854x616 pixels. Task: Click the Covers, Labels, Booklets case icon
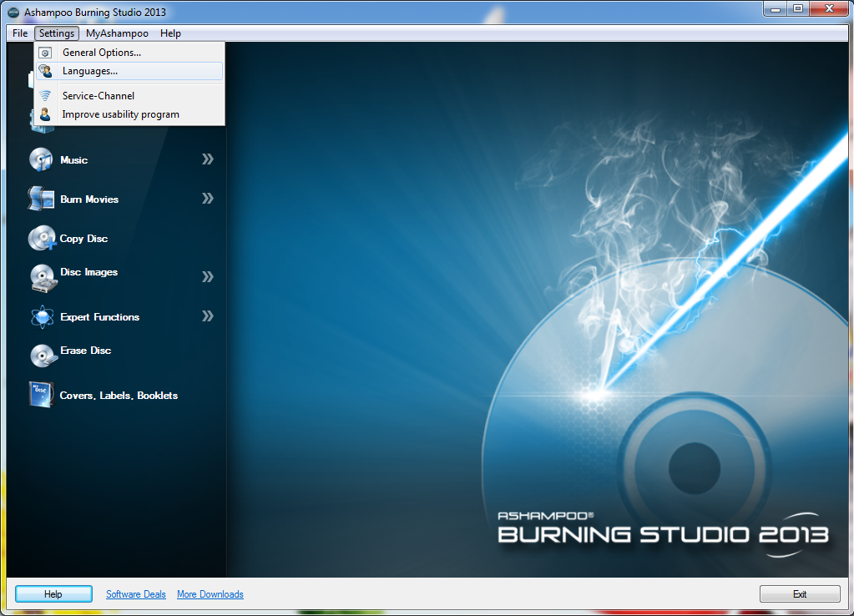pos(42,395)
